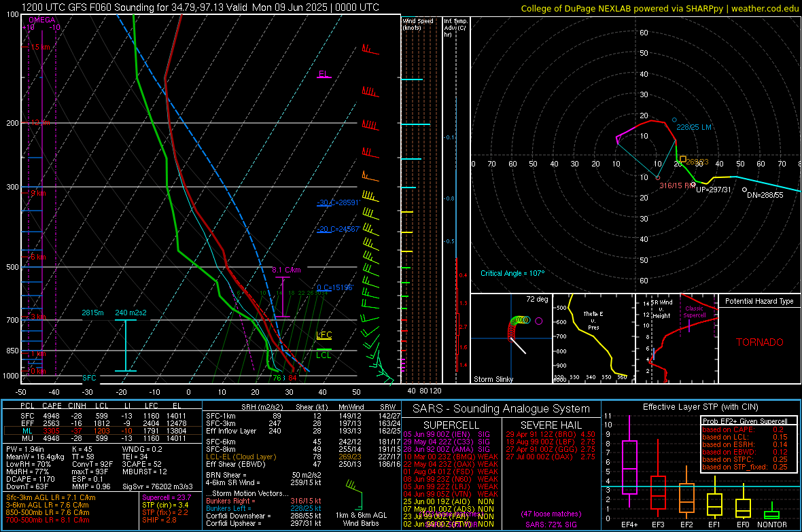
Task: Click the surface temperature value 84
Action: coord(292,378)
